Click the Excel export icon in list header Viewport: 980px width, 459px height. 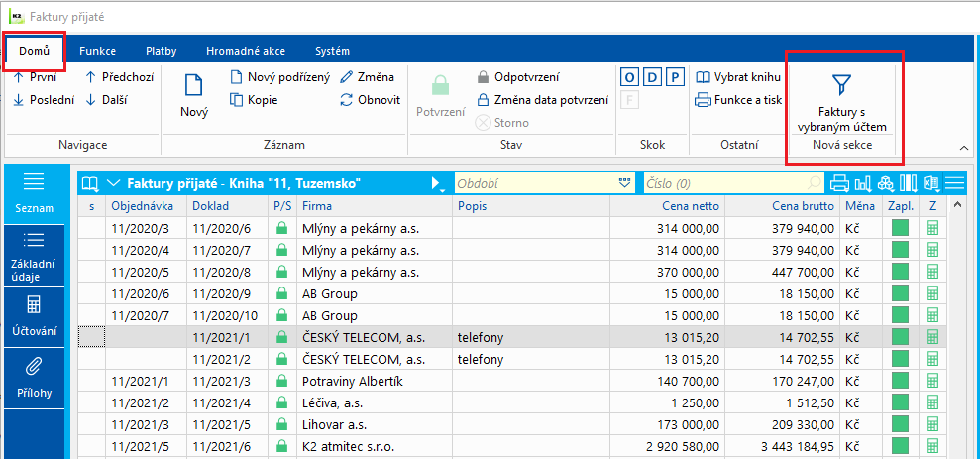pos(931,183)
